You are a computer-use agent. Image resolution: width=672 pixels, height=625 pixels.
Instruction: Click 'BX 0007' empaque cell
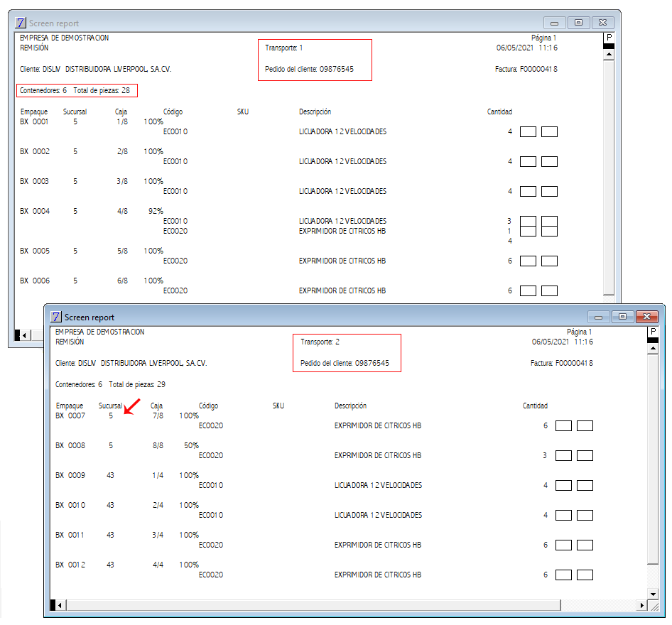coord(70,415)
